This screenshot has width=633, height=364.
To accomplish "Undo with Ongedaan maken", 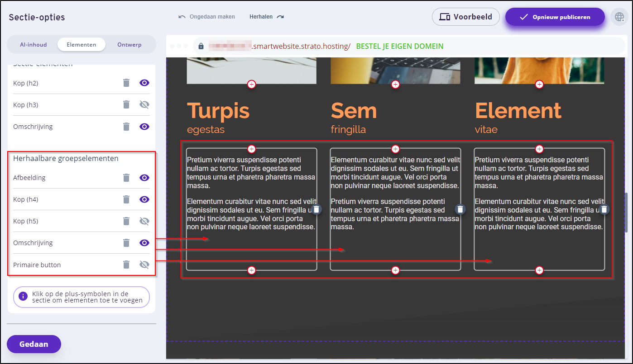I will click(x=207, y=17).
